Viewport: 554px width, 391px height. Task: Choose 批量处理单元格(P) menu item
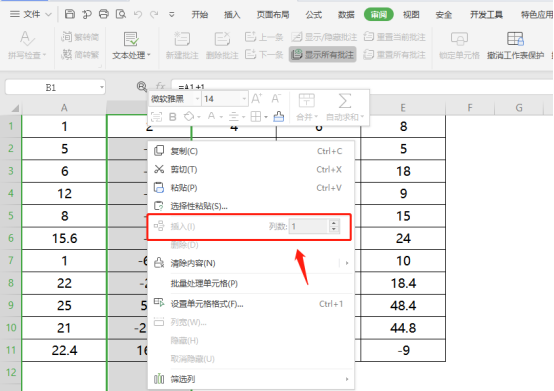click(x=251, y=283)
